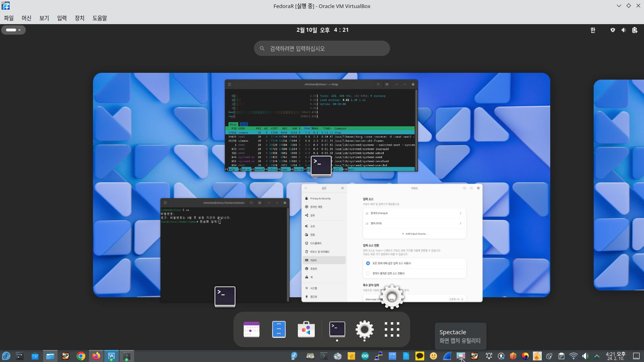Open 디스플레이 panel in Settings sidebar

tap(324, 243)
